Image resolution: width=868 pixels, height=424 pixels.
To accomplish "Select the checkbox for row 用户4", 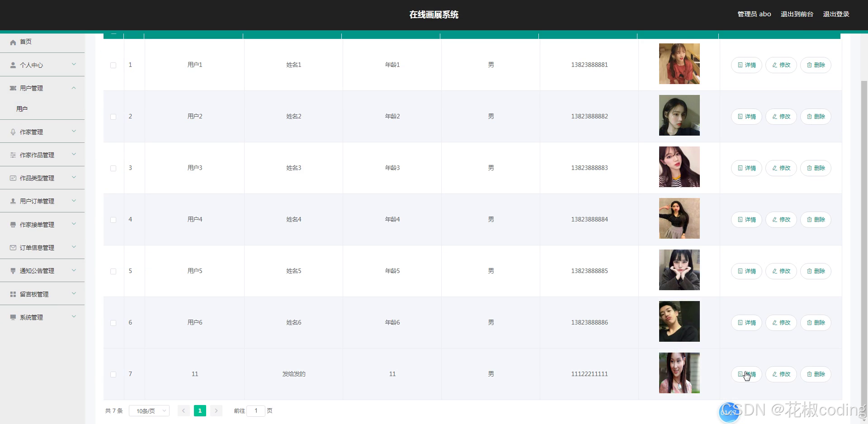I will pyautogui.click(x=113, y=220).
